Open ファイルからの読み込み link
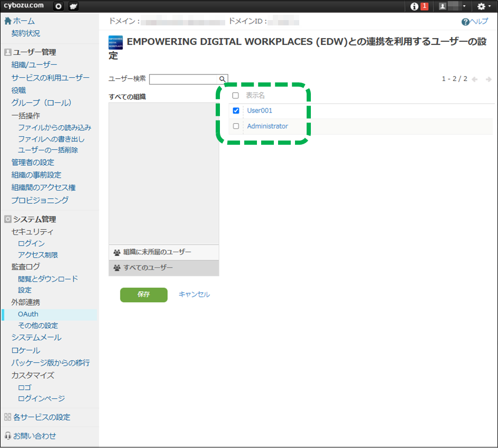This screenshot has width=498, height=448. click(54, 127)
